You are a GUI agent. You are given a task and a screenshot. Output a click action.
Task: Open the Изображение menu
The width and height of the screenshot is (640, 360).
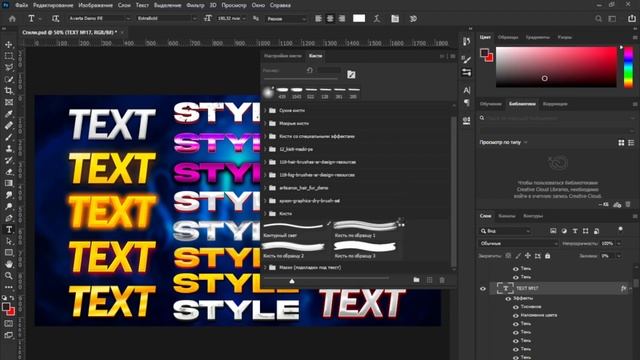[x=95, y=5]
